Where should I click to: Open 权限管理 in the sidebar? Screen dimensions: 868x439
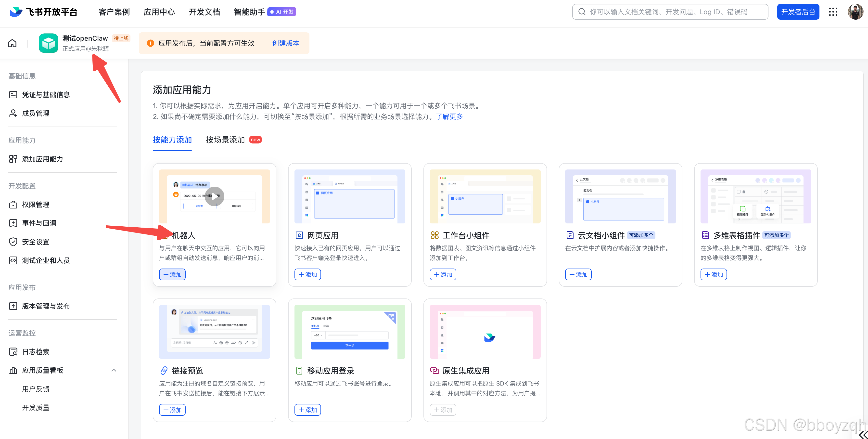[x=36, y=205]
